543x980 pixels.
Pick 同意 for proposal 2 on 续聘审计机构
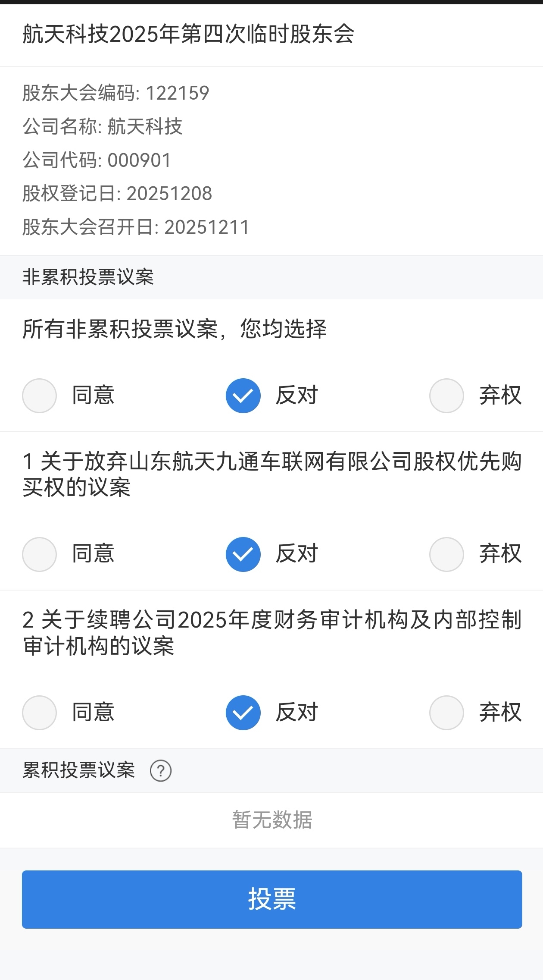40,713
